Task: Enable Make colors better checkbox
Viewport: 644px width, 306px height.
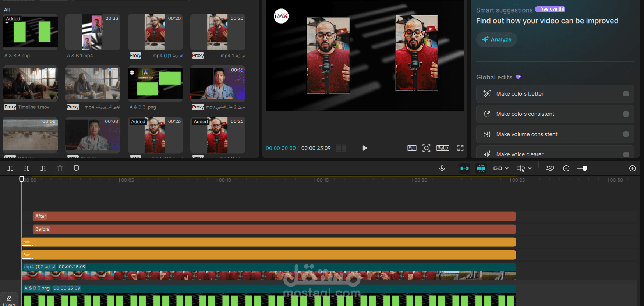Action: click(626, 94)
